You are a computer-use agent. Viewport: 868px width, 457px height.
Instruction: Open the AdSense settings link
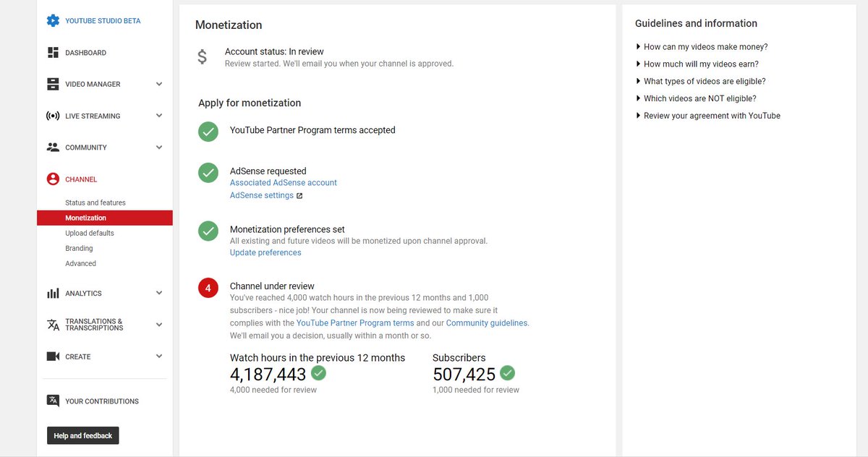click(262, 196)
